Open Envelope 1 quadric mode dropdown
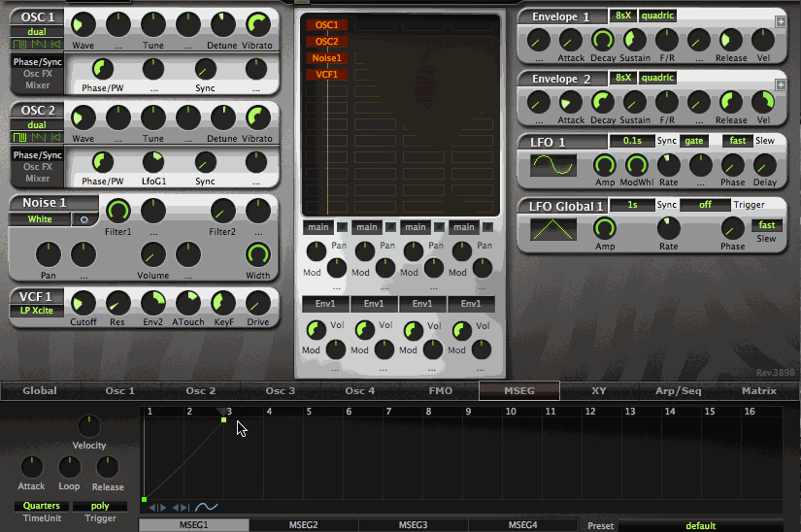The image size is (801, 532). tap(657, 16)
